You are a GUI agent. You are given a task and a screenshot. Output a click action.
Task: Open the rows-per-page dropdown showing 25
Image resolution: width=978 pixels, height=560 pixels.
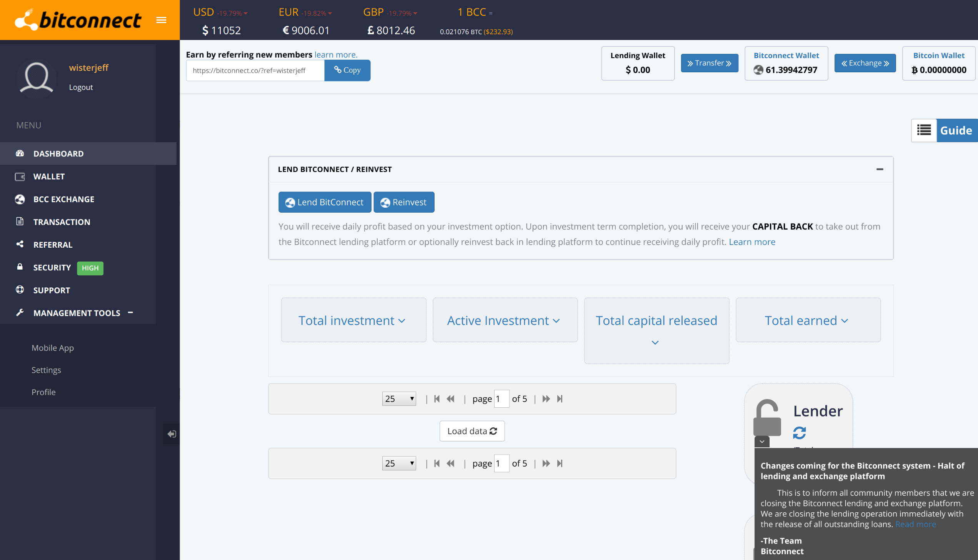398,399
